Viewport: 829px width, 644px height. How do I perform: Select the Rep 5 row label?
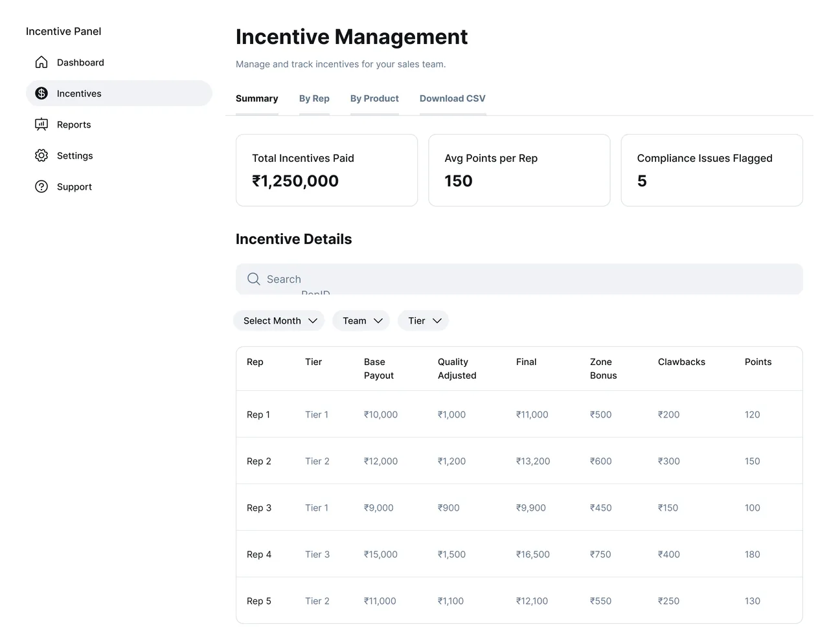pyautogui.click(x=259, y=601)
